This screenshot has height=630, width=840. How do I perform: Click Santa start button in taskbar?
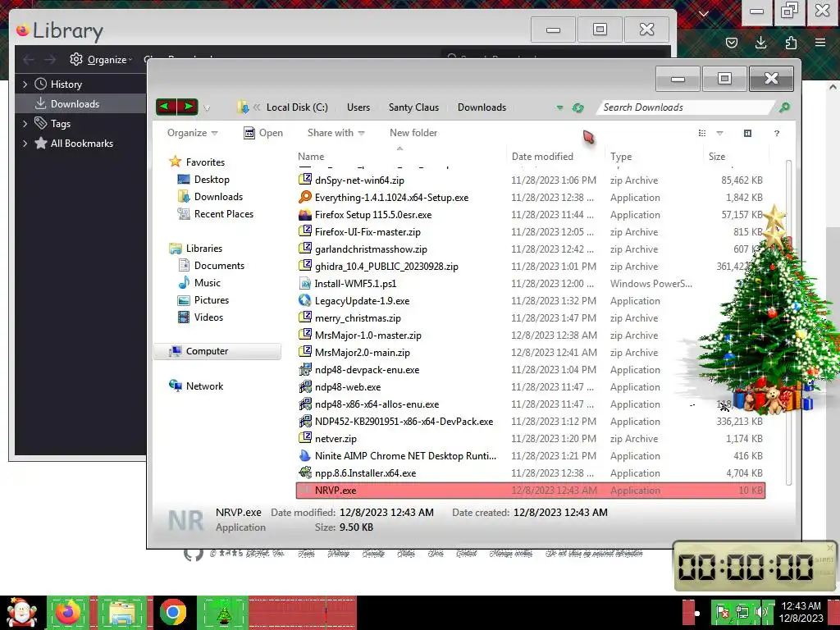pyautogui.click(x=21, y=612)
